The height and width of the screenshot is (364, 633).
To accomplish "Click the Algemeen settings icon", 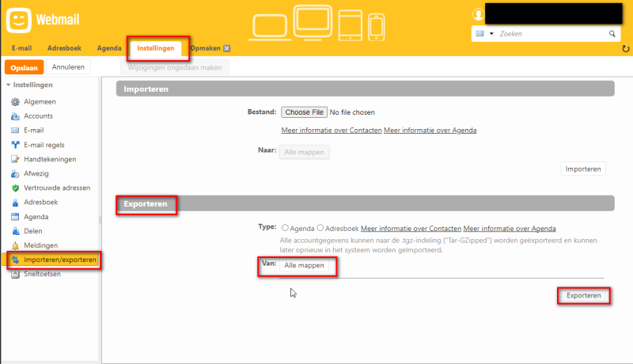I will (15, 102).
